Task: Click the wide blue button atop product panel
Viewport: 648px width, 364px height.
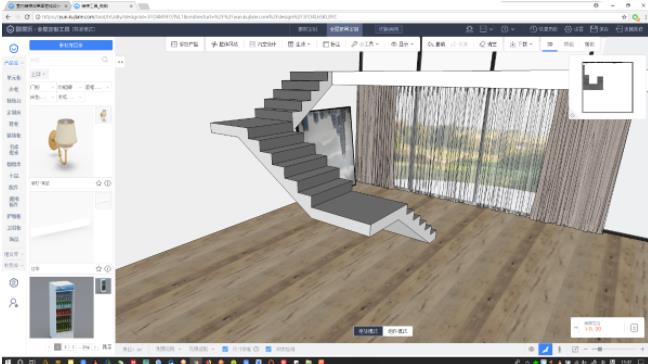Action: click(x=71, y=45)
